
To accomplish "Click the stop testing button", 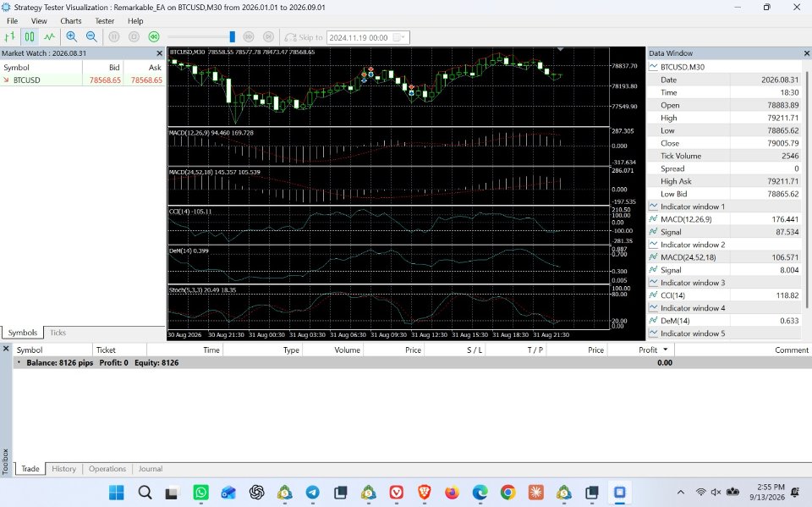I will [134, 36].
